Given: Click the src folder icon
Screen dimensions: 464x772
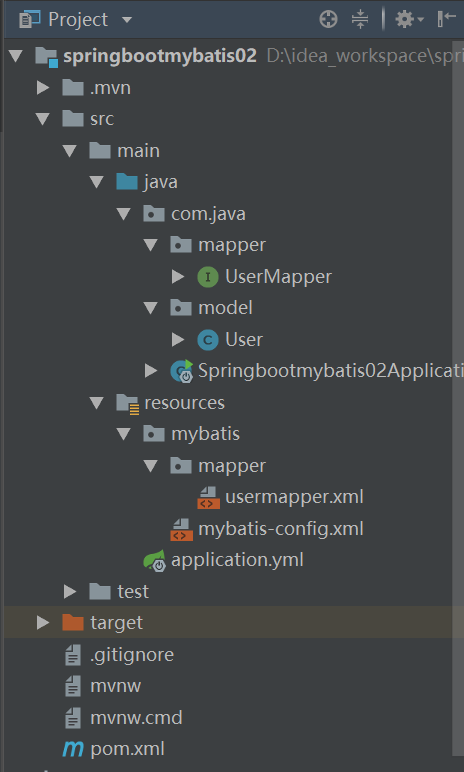Looking at the screenshot, I should pyautogui.click(x=73, y=119).
